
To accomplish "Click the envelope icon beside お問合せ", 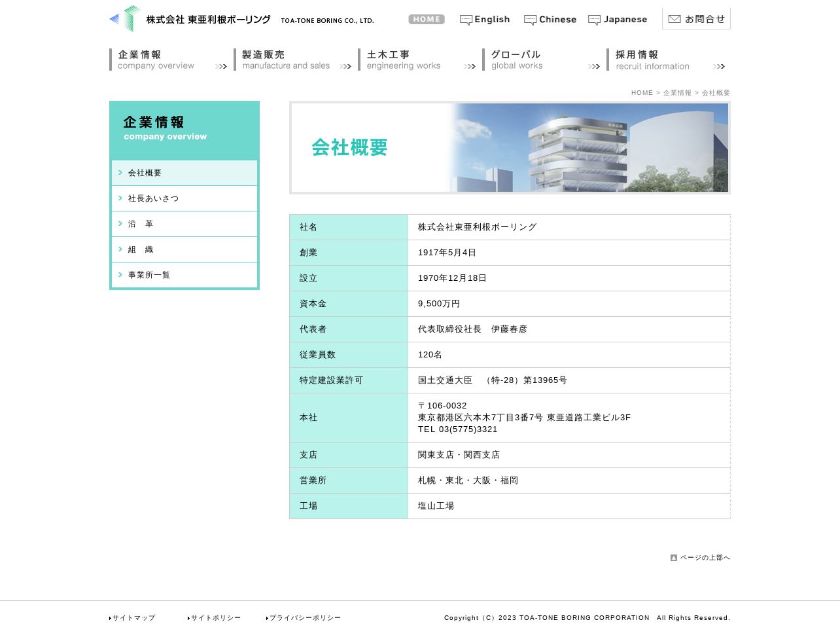I will (x=674, y=20).
